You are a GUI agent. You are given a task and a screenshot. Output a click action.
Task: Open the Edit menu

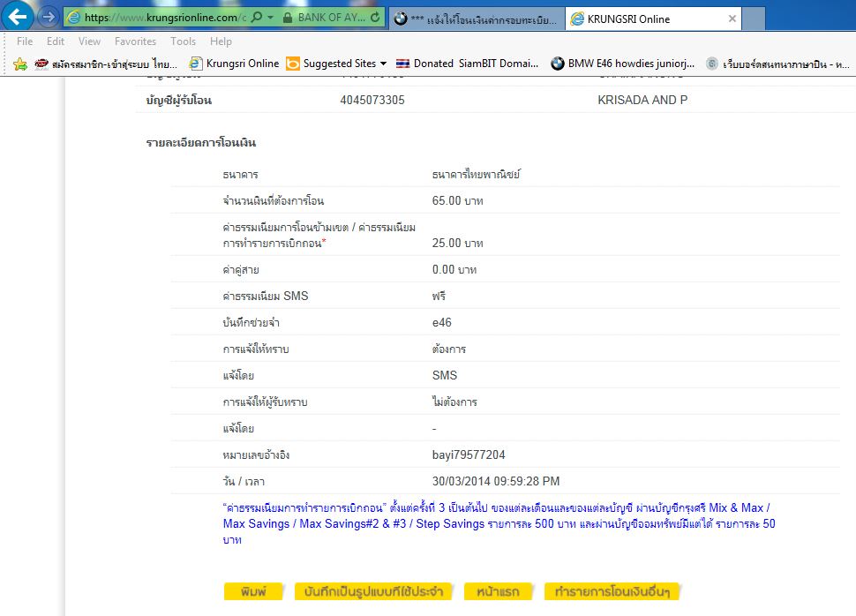[x=55, y=41]
